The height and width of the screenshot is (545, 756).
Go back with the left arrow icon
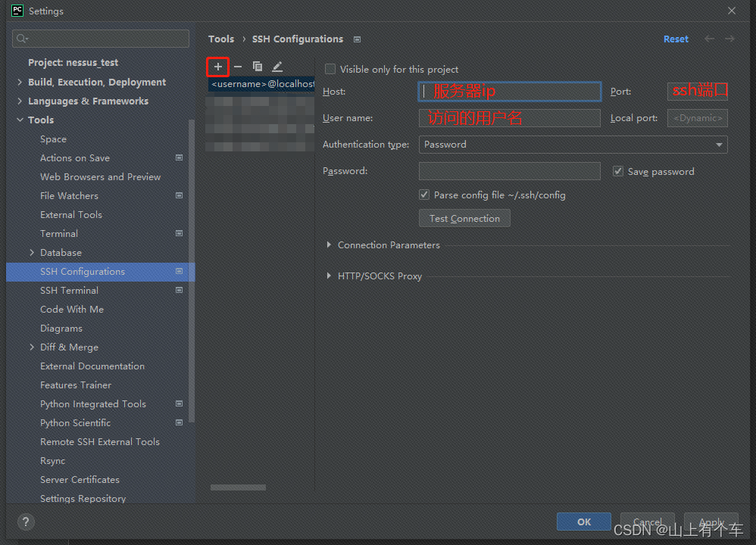coord(709,39)
